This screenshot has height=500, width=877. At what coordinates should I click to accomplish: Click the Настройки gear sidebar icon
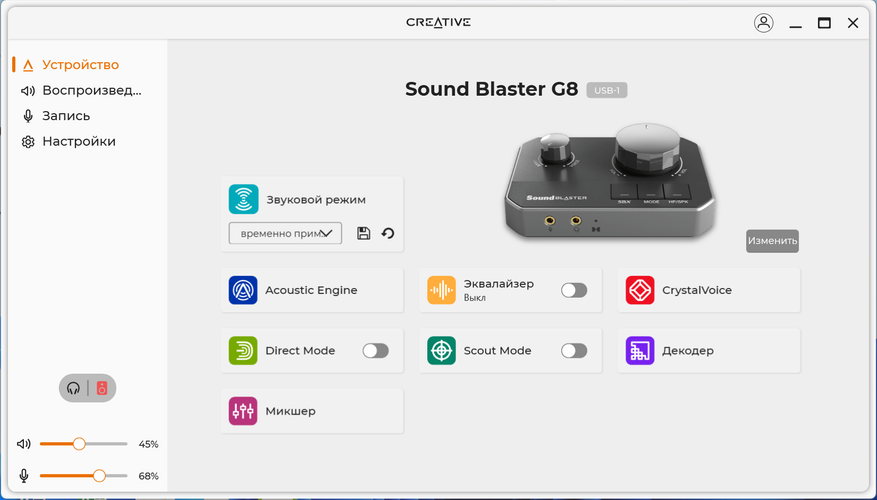pyautogui.click(x=28, y=142)
